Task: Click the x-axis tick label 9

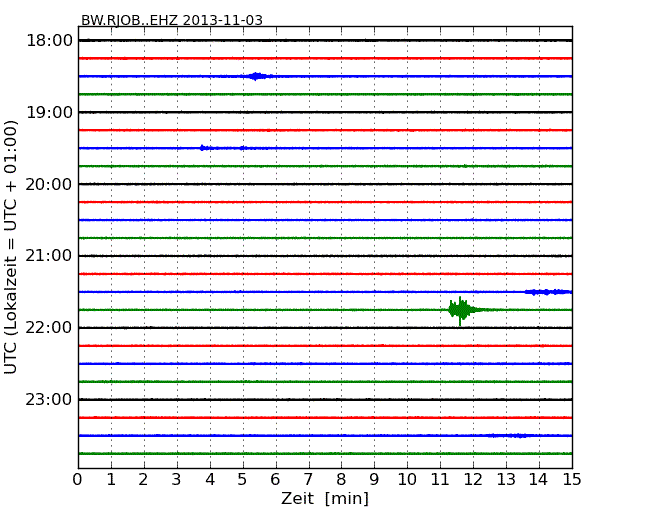Action: [374, 480]
